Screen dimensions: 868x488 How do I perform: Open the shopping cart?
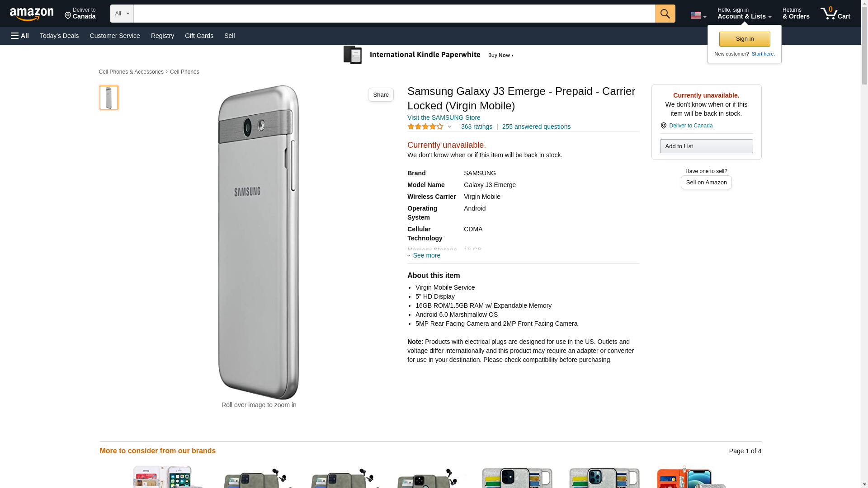[x=835, y=14]
